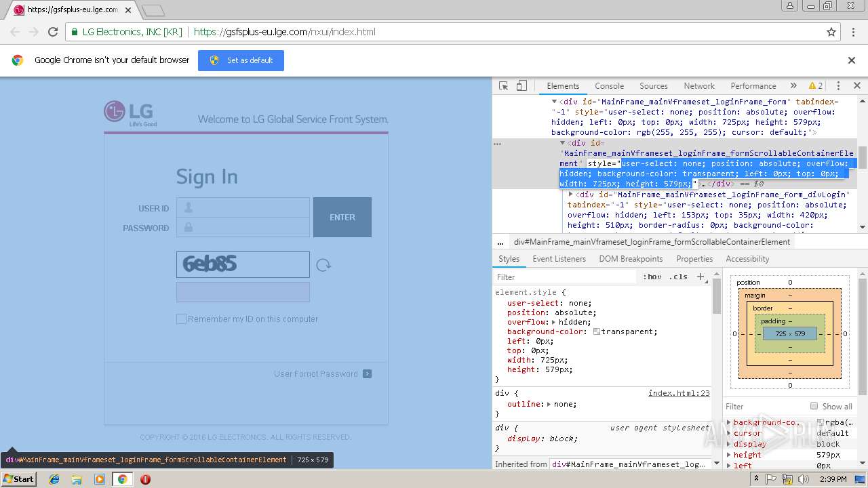Open the Windows Start menu
The width and height of the screenshot is (868, 488).
coord(19,479)
